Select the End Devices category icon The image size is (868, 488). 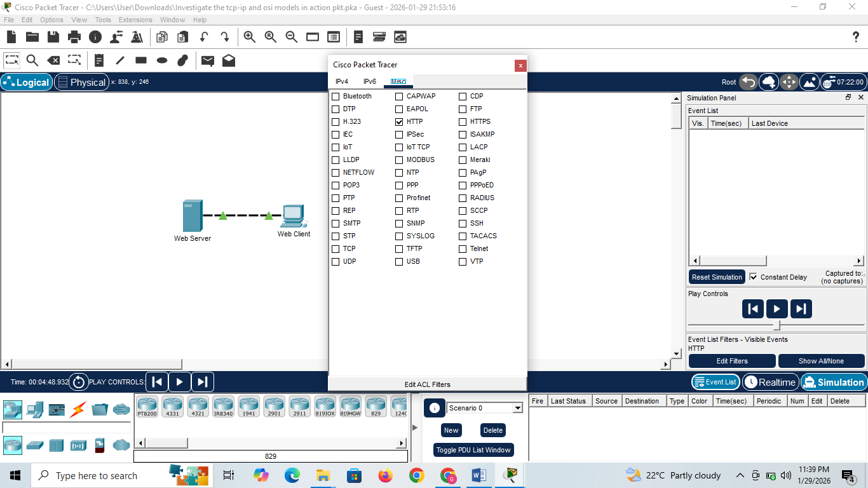(35, 410)
